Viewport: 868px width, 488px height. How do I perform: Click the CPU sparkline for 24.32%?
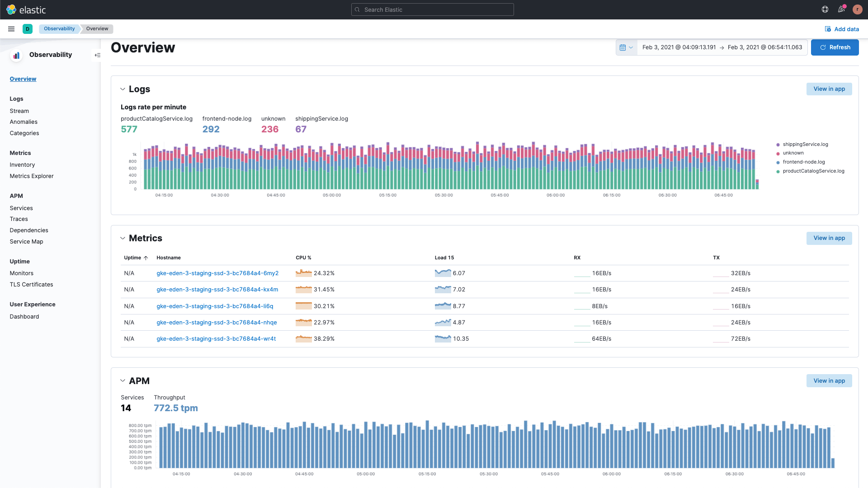coord(304,273)
